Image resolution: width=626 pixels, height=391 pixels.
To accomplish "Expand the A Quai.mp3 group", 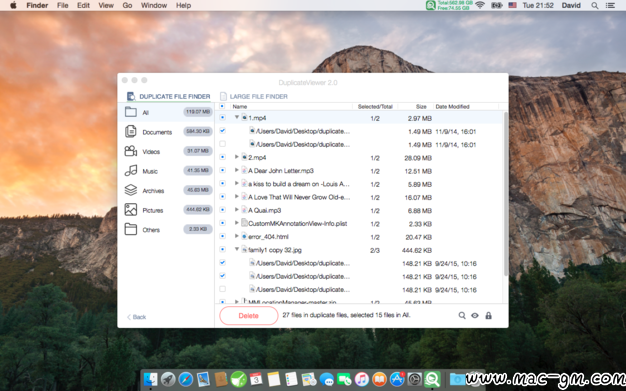I will tap(237, 210).
